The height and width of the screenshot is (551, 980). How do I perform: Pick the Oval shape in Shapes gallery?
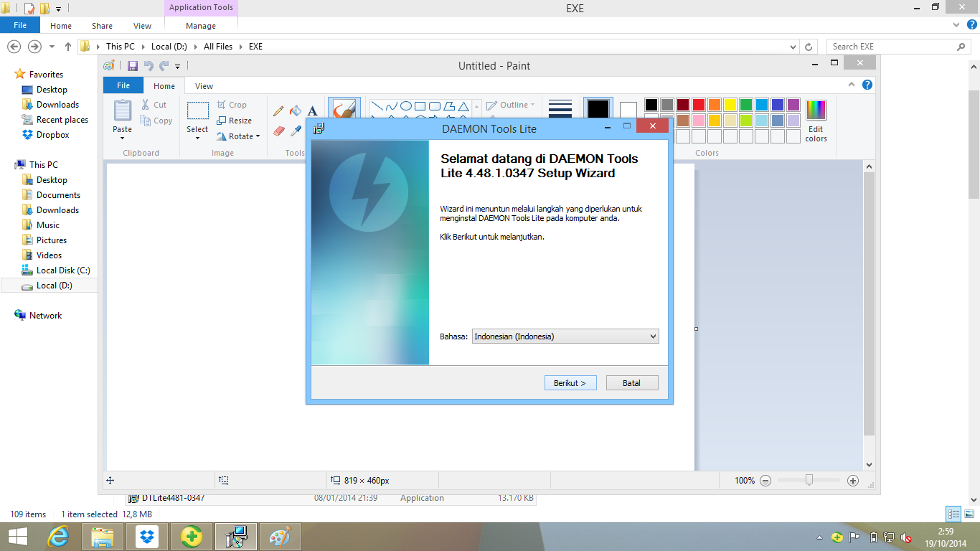[406, 106]
